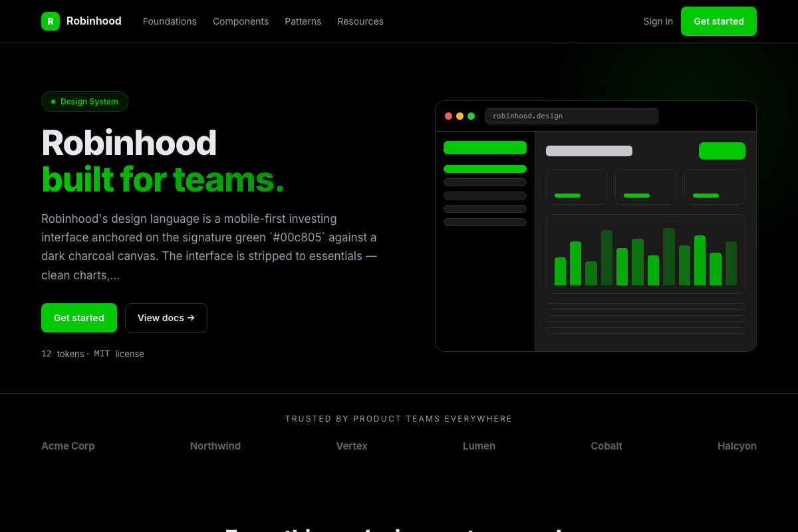Click the green button in mockup header
Image resolution: width=798 pixels, height=532 pixels.
(722, 151)
